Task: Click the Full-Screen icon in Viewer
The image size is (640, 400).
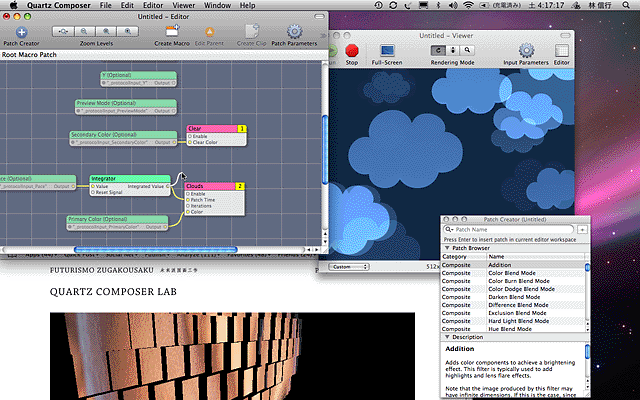Action: [x=387, y=51]
